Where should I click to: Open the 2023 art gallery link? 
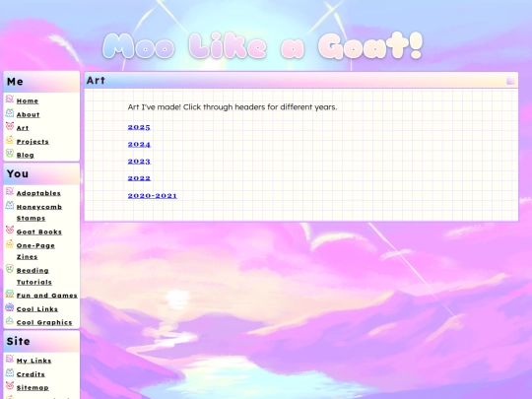(x=139, y=162)
